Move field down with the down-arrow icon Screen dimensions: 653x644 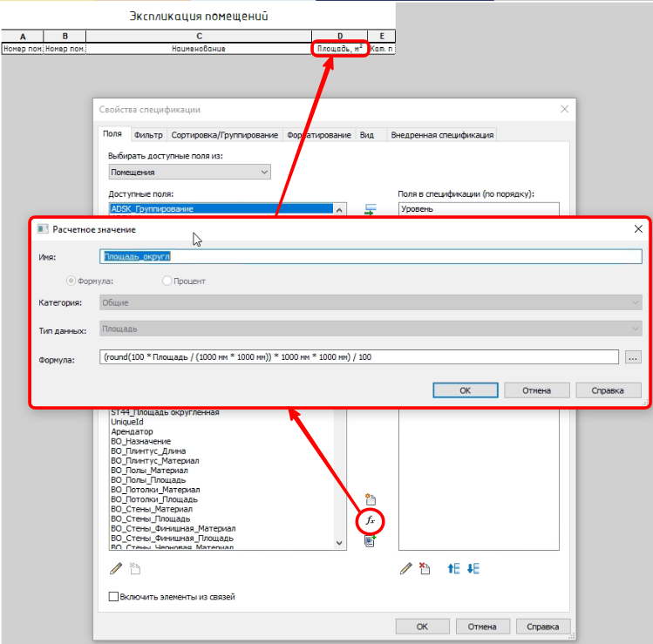473,569
